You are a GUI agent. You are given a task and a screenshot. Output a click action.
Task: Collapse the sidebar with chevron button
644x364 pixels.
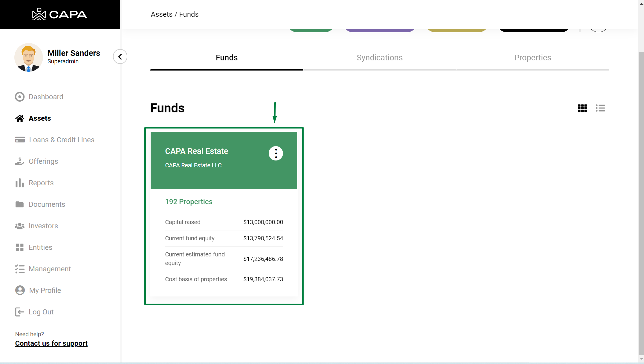(120, 57)
